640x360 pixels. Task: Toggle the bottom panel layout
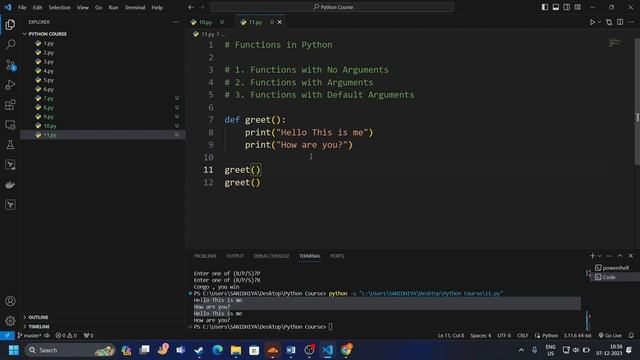coord(556,7)
